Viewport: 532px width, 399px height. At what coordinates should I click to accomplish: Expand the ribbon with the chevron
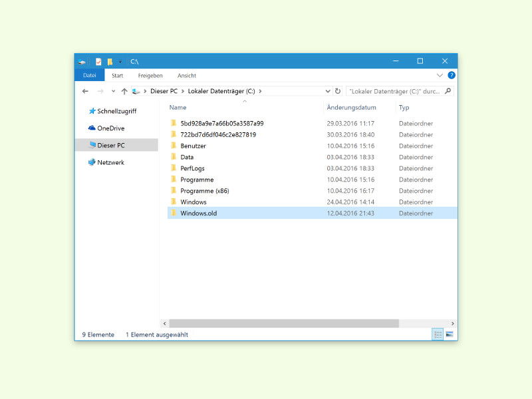click(440, 75)
